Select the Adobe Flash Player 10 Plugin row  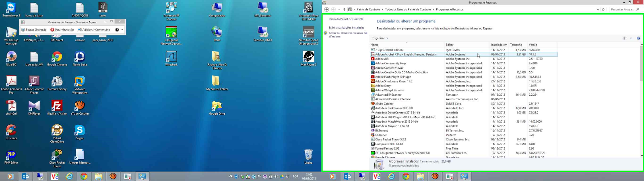(x=464, y=77)
